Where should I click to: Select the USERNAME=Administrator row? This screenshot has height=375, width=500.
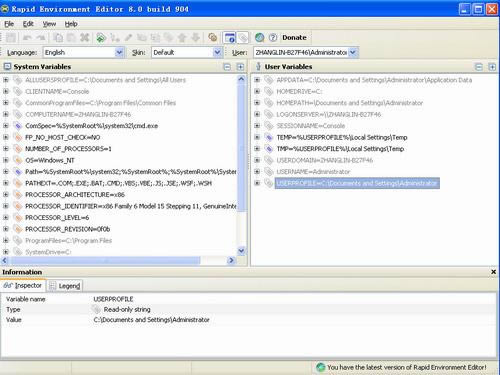(313, 172)
